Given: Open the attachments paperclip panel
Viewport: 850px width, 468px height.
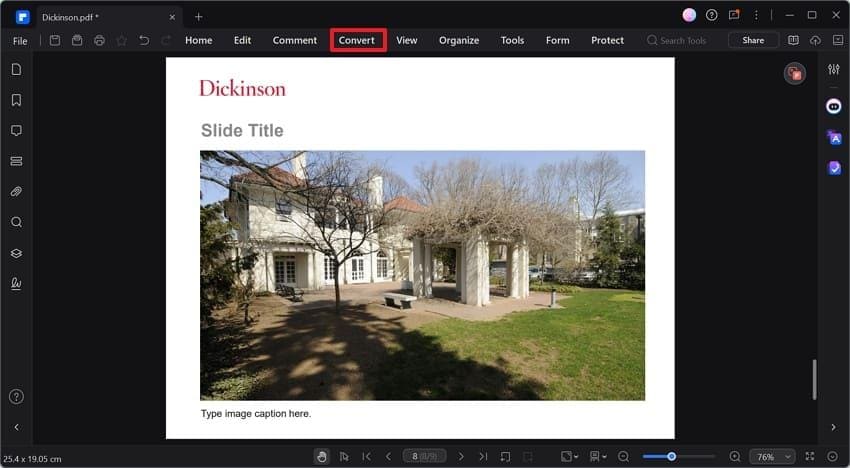Looking at the screenshot, I should click(x=16, y=191).
